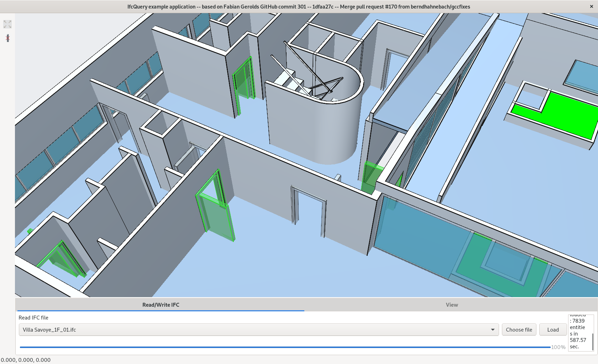The image size is (598, 364).
Task: Switch to the View tab
Action: click(x=451, y=305)
